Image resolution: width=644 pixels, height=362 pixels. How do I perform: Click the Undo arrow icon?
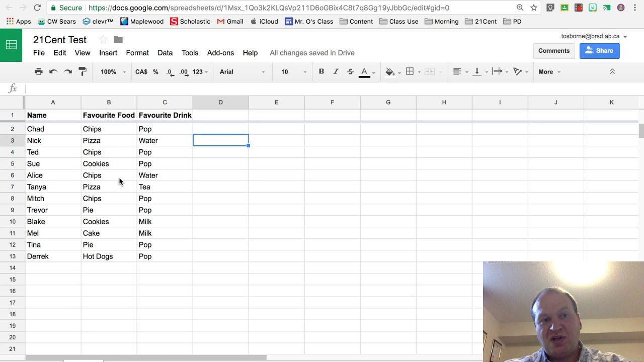point(53,72)
